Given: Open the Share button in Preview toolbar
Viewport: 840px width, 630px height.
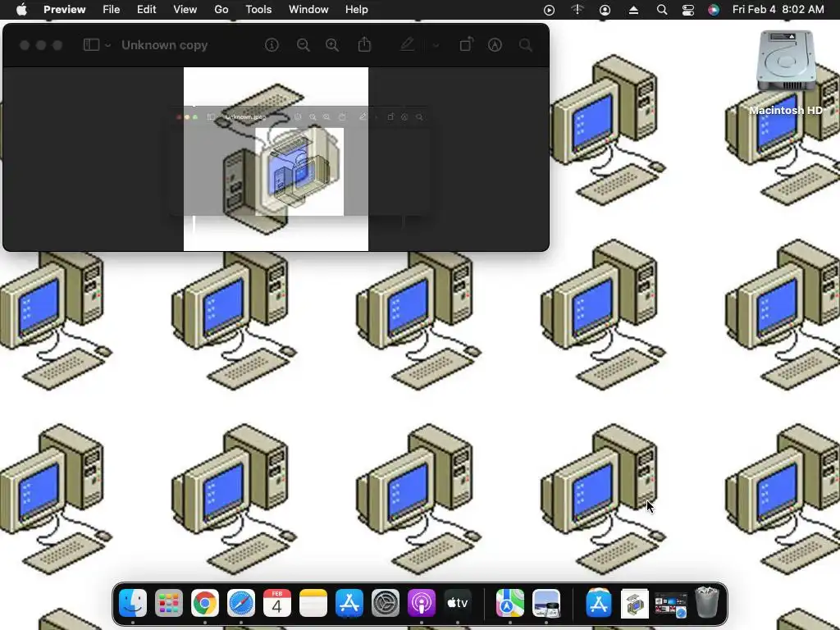Looking at the screenshot, I should pyautogui.click(x=364, y=44).
